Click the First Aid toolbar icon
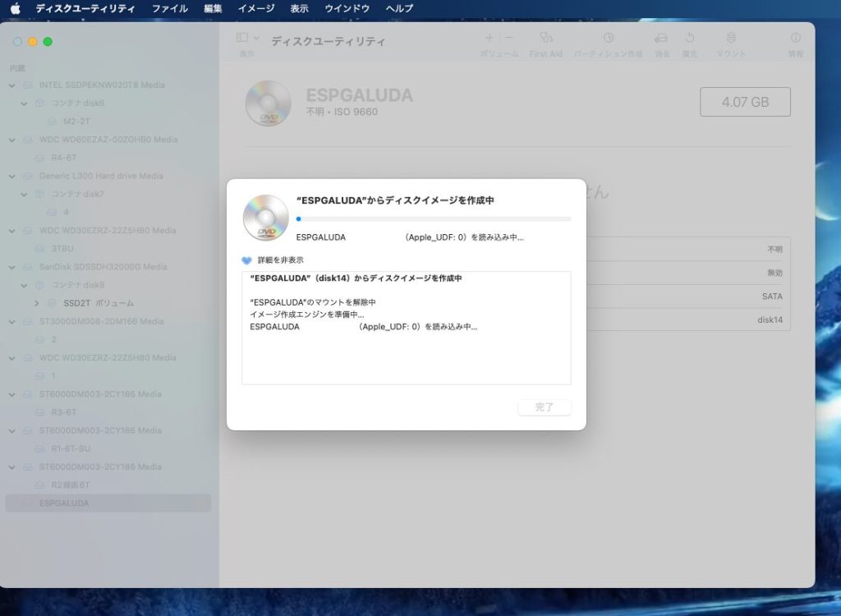 (545, 39)
